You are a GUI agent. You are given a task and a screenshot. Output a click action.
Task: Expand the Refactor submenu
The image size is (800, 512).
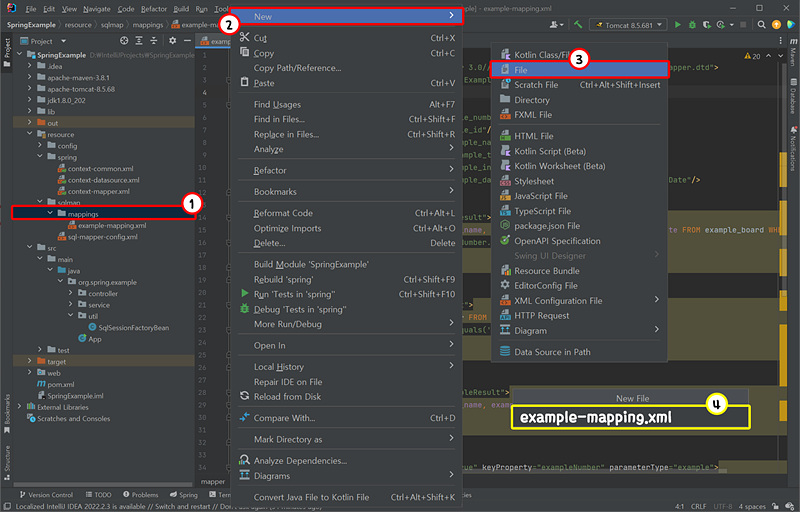347,170
